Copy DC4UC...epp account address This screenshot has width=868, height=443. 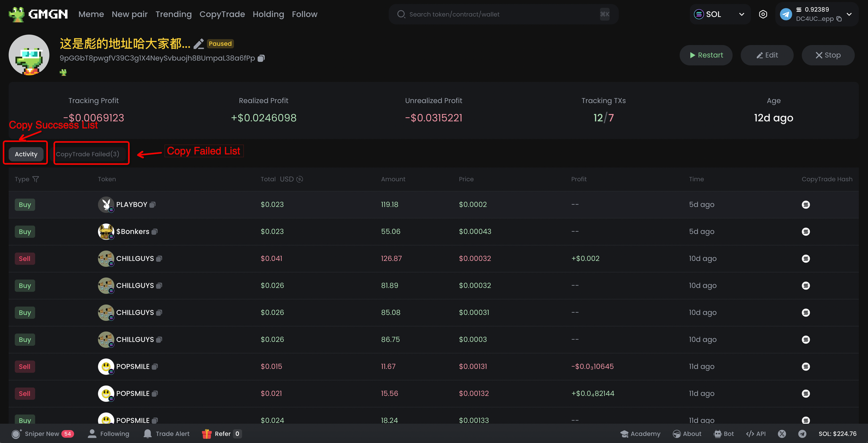click(839, 19)
